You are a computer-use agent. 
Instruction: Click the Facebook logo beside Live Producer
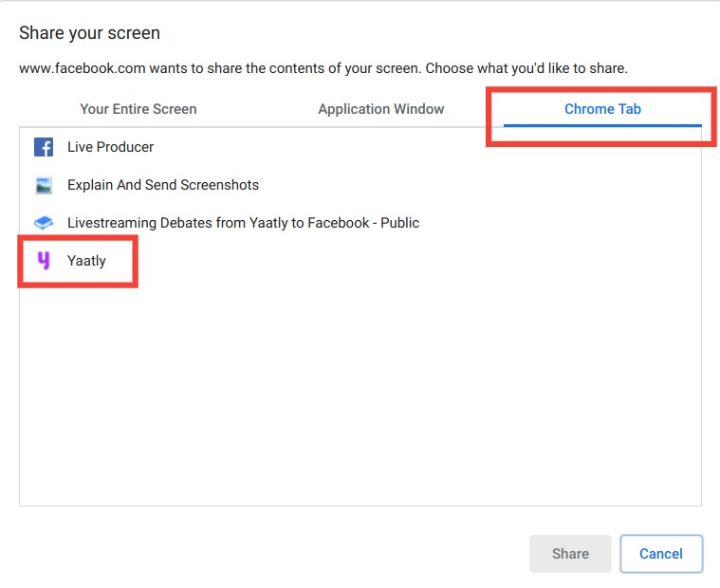(44, 147)
